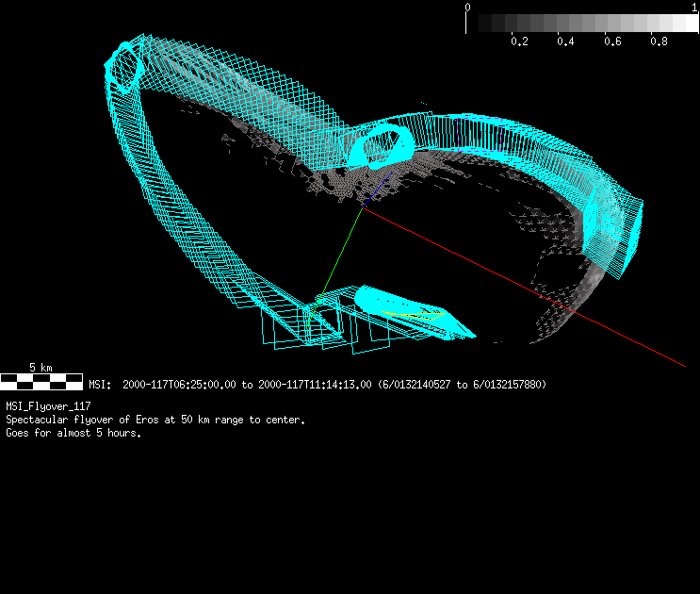
Task: Click the 0.2 colorbar tick label
Action: [519, 41]
